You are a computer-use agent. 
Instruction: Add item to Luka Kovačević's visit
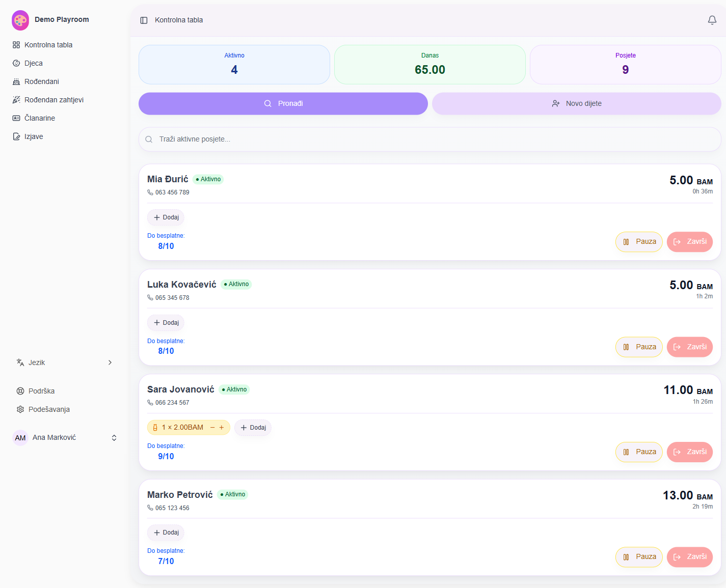(166, 323)
